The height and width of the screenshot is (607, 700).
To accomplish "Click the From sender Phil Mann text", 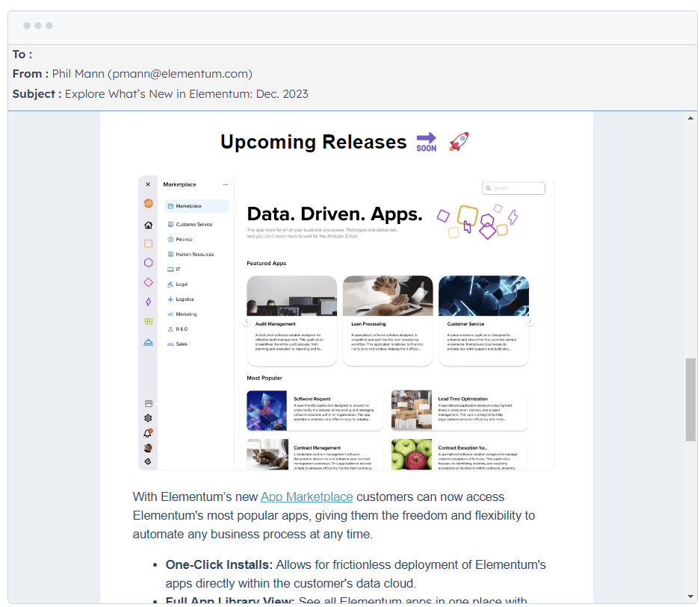I will (x=152, y=74).
